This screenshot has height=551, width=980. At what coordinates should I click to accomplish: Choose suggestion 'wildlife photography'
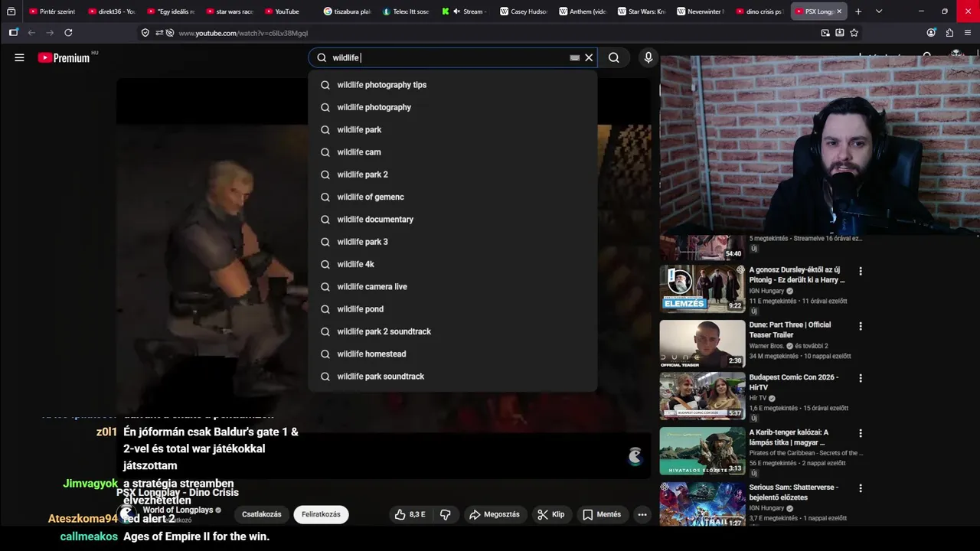[x=452, y=107]
